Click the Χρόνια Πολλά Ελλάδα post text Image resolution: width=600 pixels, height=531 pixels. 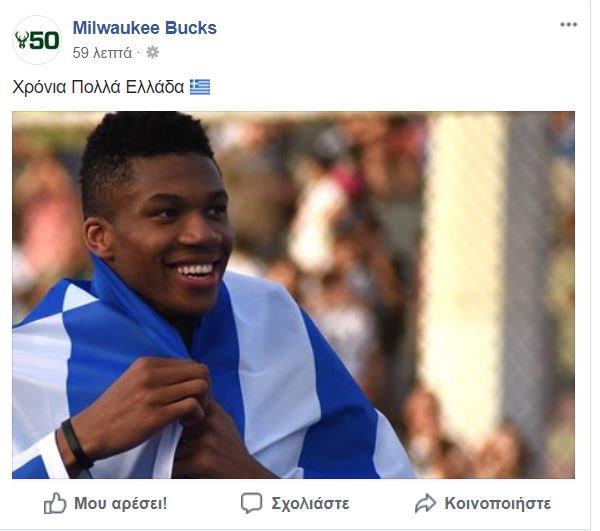click(x=98, y=87)
